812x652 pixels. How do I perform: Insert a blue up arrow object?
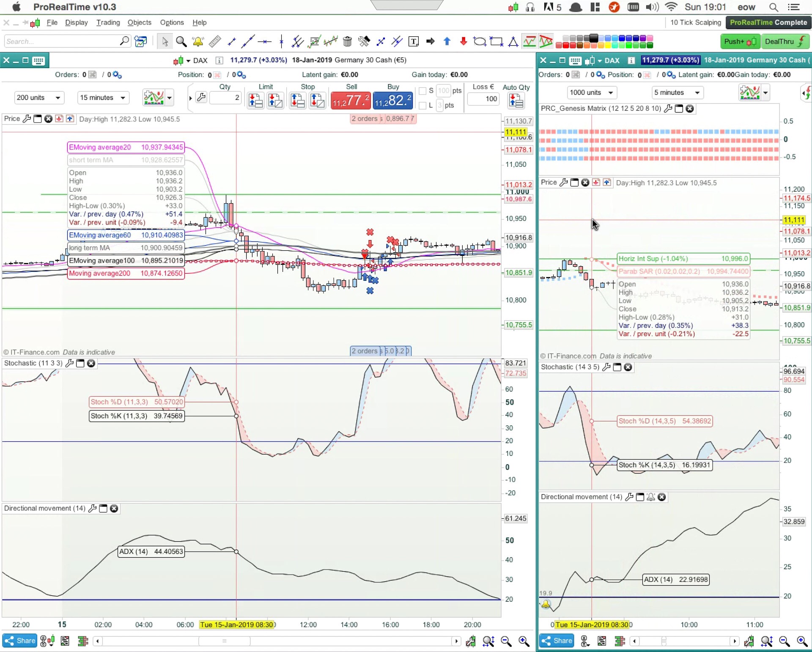447,41
